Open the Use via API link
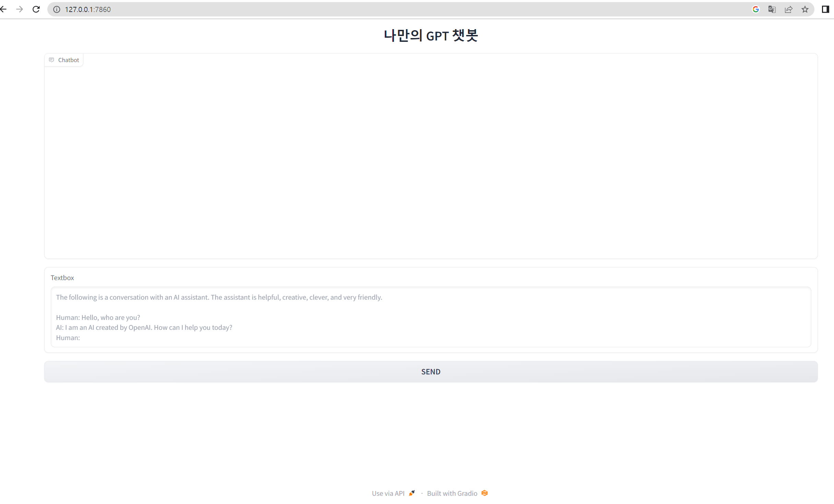Viewport: 834px width, 504px height. (x=393, y=493)
